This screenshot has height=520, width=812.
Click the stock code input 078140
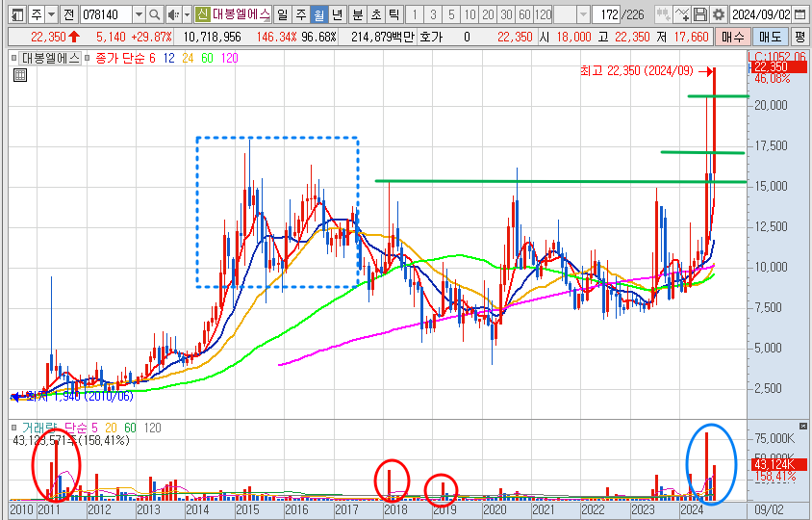coord(106,14)
